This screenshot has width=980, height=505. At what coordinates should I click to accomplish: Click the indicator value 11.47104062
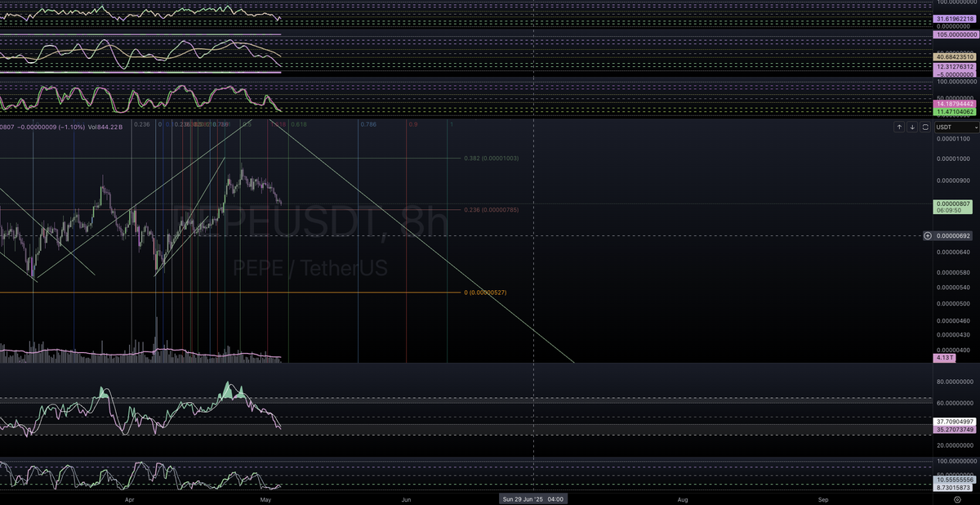955,112
